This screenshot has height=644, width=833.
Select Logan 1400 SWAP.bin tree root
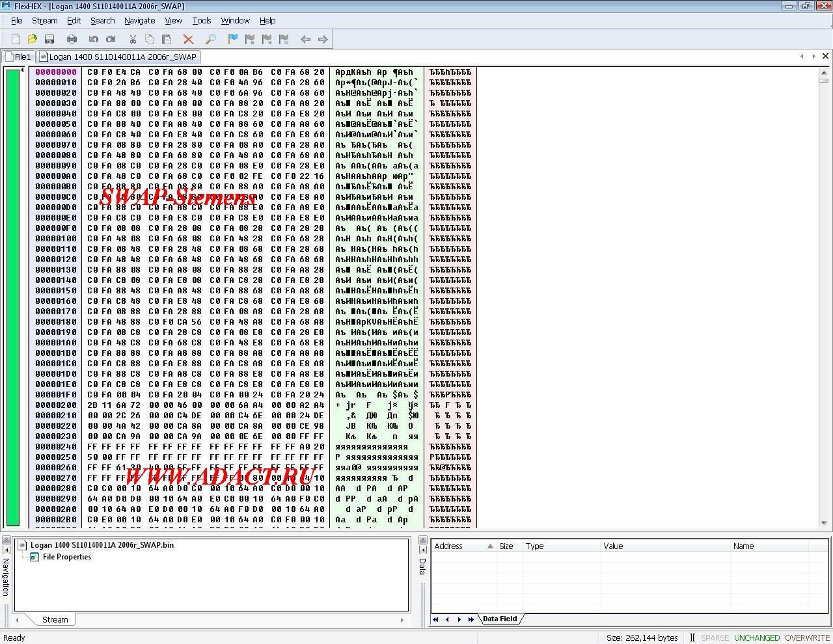(102, 545)
